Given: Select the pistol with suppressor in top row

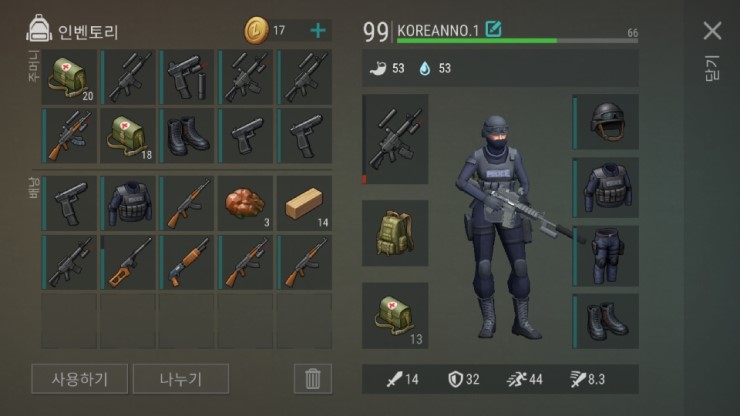Looking at the screenshot, I should tap(187, 77).
